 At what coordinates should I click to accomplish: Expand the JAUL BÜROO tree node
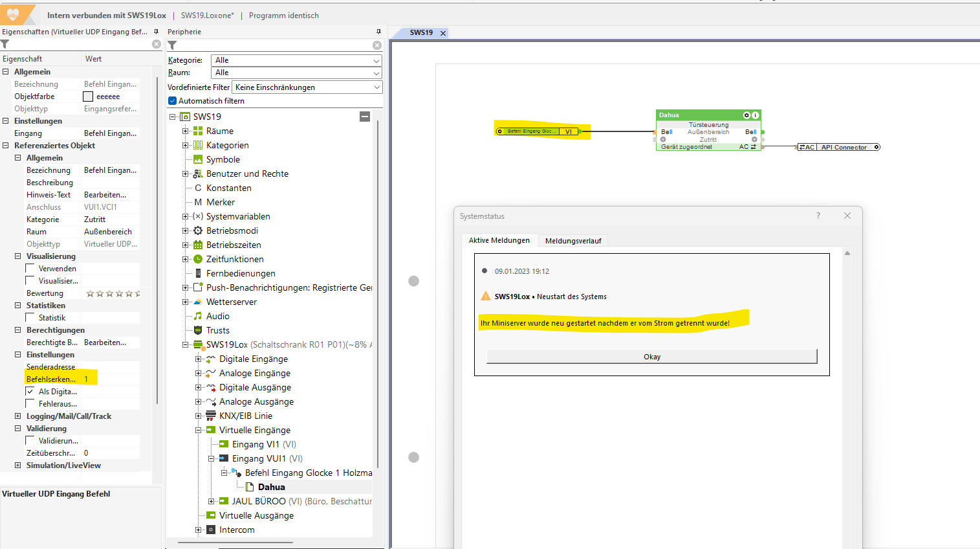(x=211, y=501)
